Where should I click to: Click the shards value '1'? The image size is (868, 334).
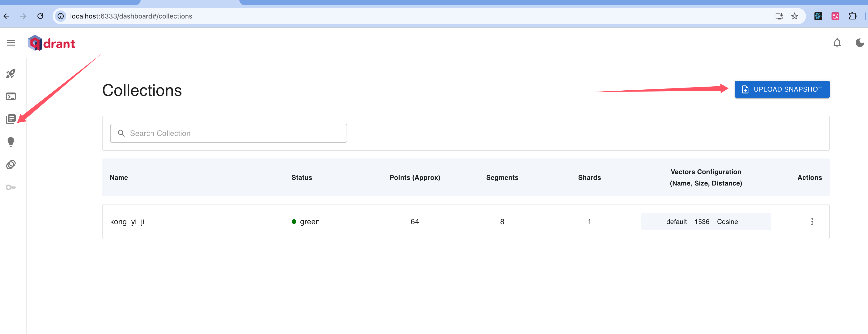[589, 222]
